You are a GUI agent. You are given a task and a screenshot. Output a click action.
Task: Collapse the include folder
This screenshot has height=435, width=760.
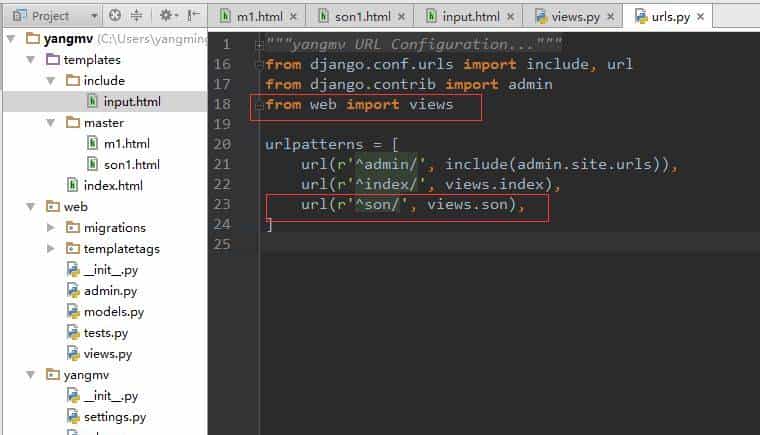[50, 81]
